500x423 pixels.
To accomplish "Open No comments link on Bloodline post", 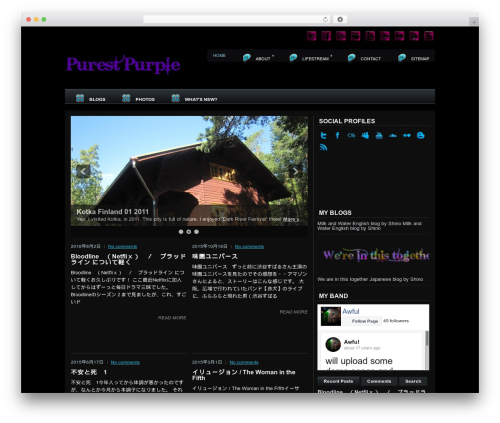I will point(122,247).
